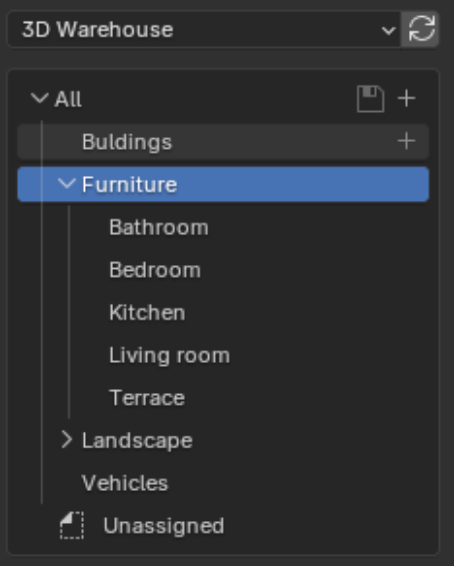Choose the Living room sub-catalog
The image size is (454, 566).
pos(170,356)
